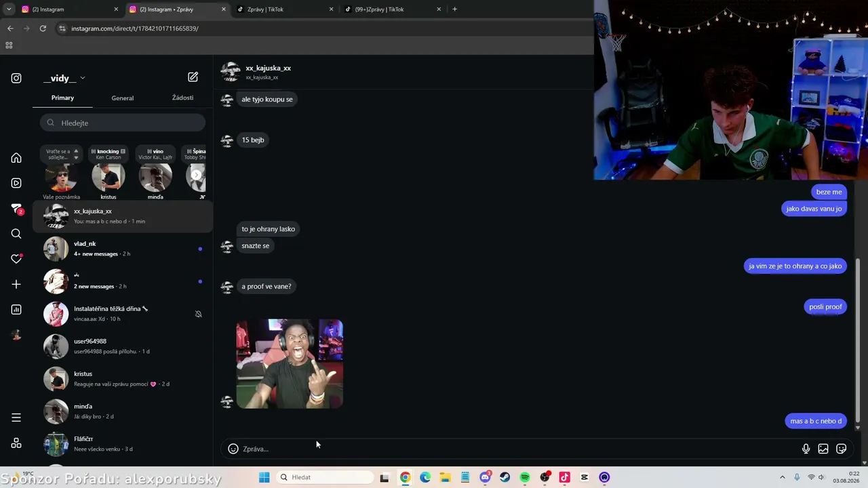Viewport: 868px width, 488px height.
Task: Click the Create plus icon in sidebar
Action: click(x=16, y=284)
